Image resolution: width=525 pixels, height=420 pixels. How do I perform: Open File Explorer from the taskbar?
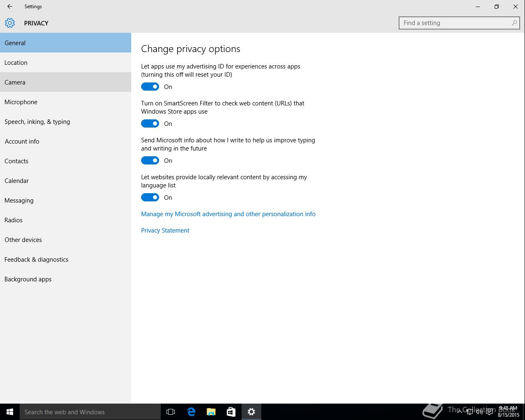[211, 412]
